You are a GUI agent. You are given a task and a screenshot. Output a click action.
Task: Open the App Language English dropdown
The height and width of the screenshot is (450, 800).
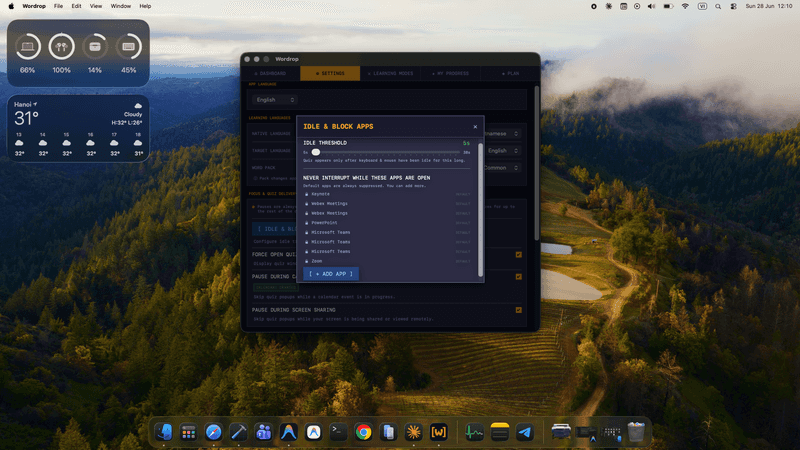coord(275,100)
